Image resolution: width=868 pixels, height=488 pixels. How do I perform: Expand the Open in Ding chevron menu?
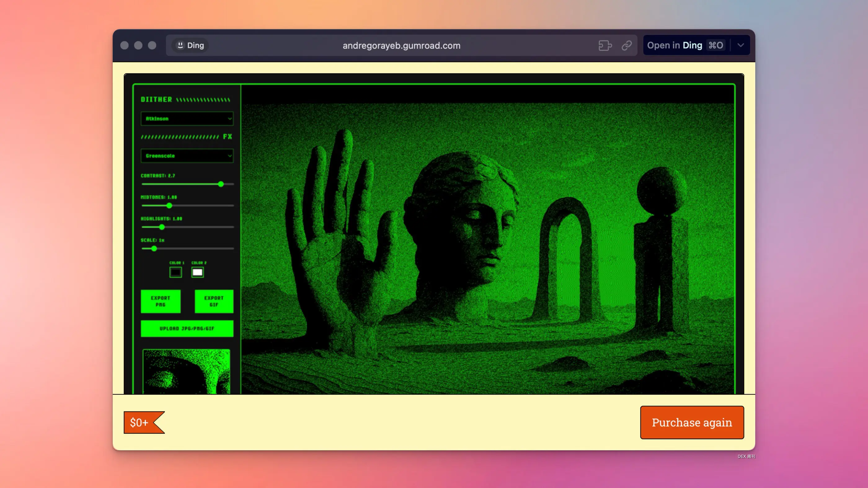pyautogui.click(x=740, y=46)
